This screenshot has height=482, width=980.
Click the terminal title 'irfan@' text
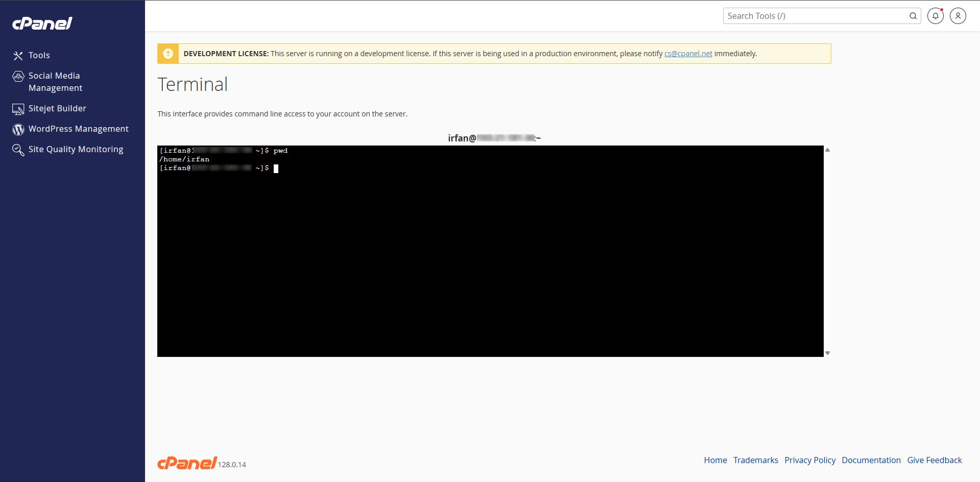coord(462,138)
